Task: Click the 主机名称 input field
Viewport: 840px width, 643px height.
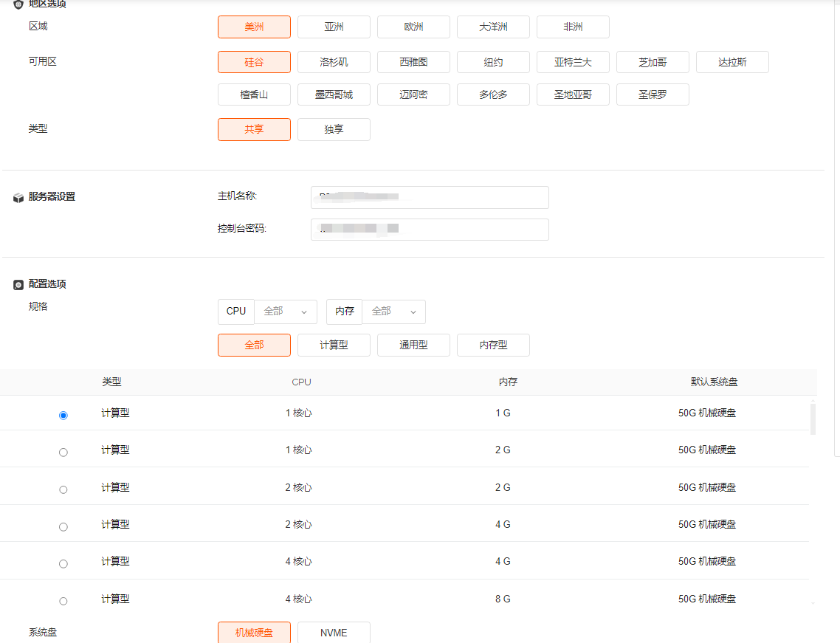Action: click(430, 198)
